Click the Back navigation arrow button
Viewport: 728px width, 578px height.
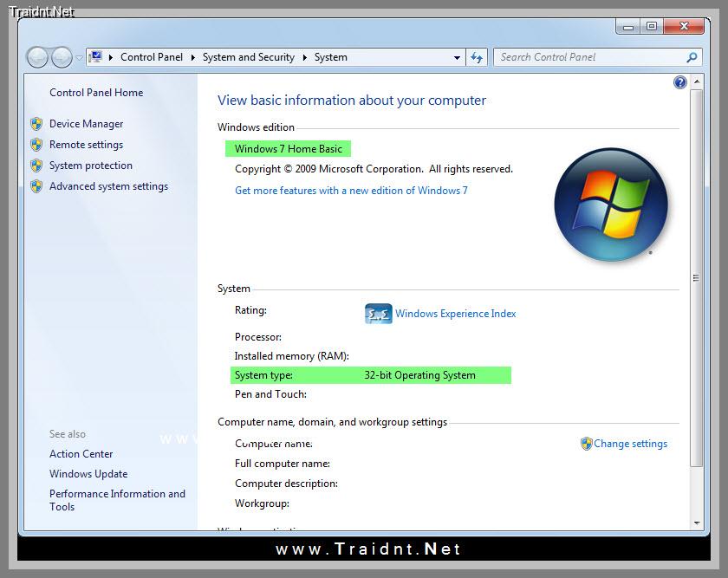click(x=38, y=57)
